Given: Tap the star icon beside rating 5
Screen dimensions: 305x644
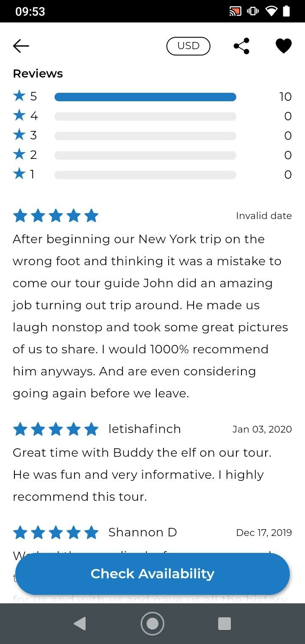Looking at the screenshot, I should [19, 96].
